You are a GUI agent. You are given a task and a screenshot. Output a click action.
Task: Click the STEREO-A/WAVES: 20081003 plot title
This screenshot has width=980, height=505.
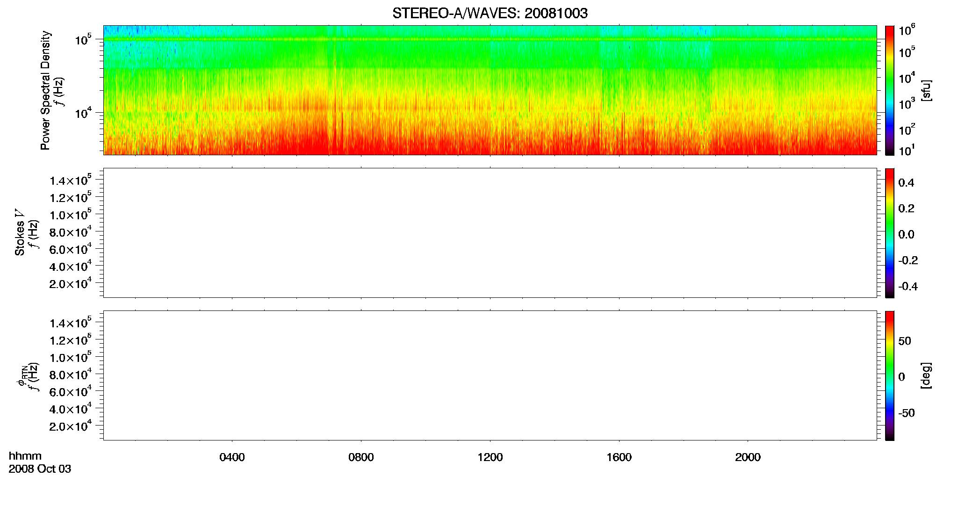click(490, 13)
